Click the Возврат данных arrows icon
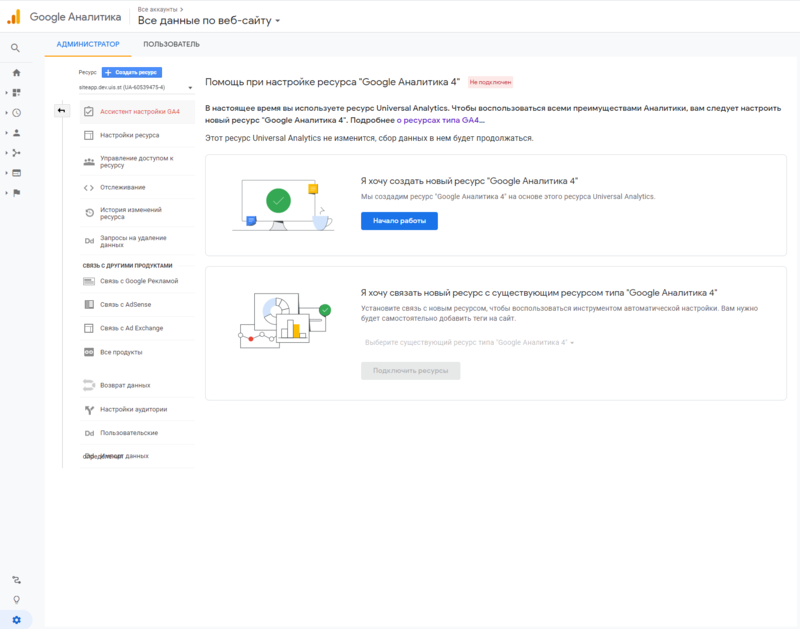This screenshot has width=800, height=629. [89, 385]
